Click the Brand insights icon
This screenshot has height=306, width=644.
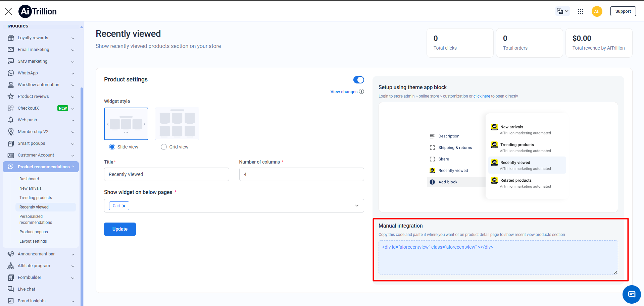pyautogui.click(x=11, y=301)
